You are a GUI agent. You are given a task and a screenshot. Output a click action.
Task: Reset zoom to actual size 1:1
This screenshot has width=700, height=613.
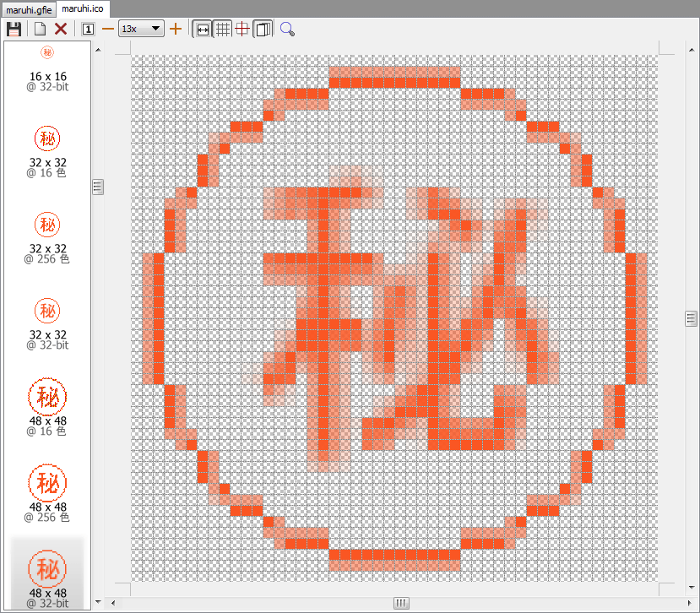click(x=88, y=30)
